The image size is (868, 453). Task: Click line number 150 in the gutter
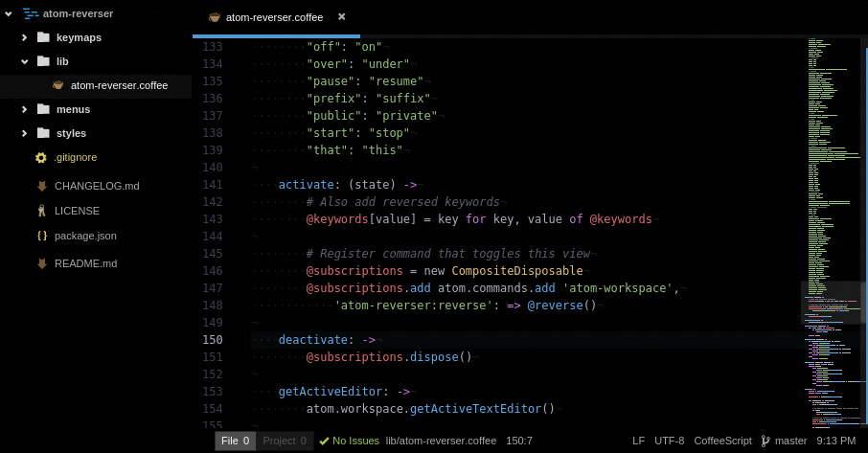tap(213, 340)
